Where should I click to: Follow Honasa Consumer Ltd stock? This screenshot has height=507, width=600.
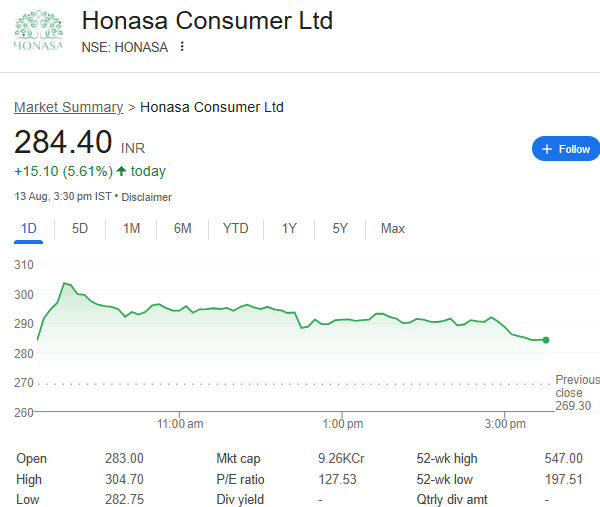pos(566,148)
